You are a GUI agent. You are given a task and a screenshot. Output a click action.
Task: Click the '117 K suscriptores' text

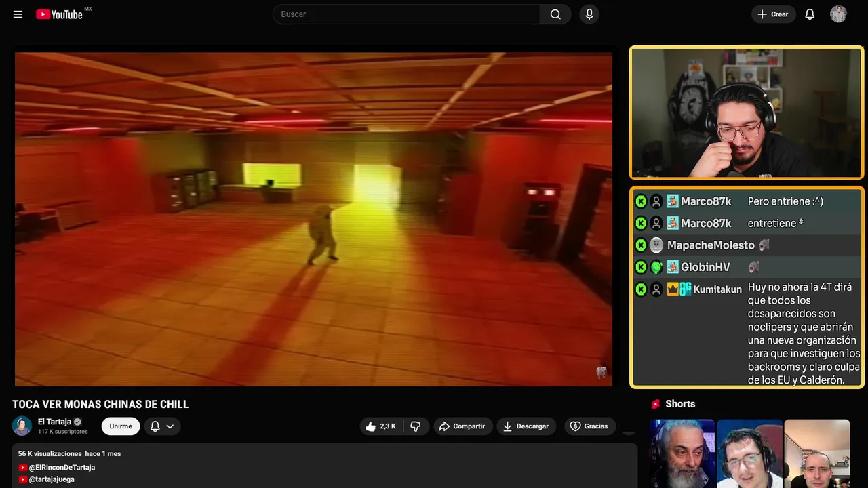(x=63, y=432)
